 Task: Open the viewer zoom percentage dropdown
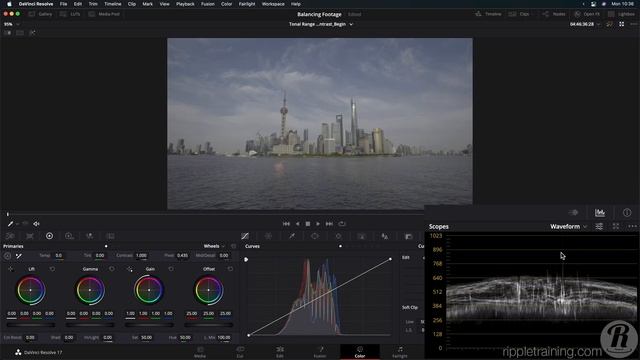click(x=11, y=24)
